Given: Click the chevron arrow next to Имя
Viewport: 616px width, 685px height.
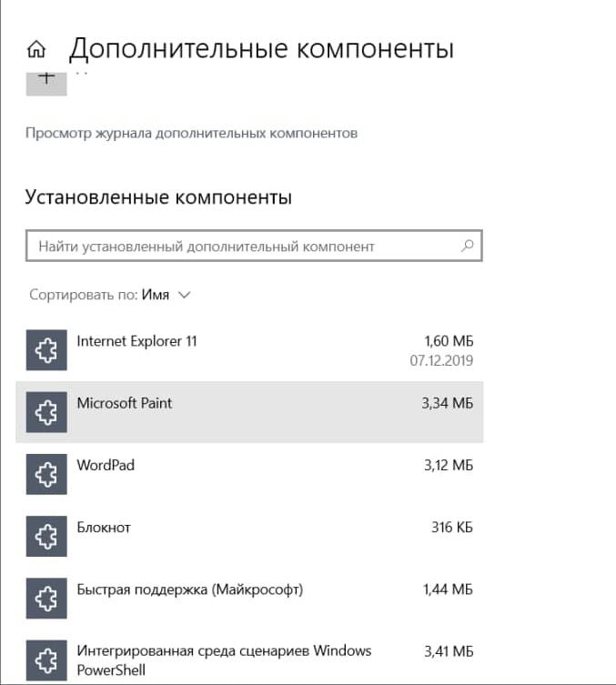Looking at the screenshot, I should [185, 295].
